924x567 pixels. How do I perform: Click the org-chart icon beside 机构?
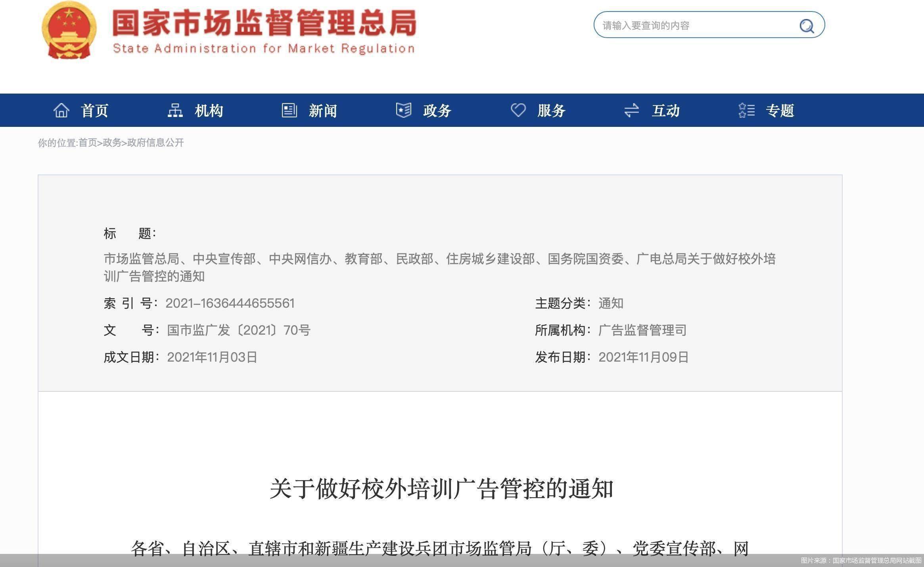tap(175, 110)
